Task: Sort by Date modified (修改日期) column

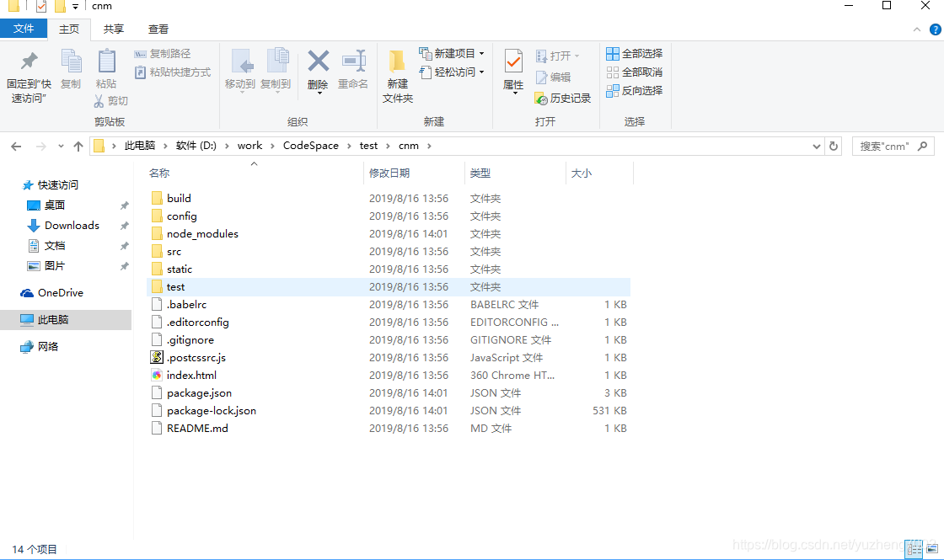Action: click(x=389, y=173)
